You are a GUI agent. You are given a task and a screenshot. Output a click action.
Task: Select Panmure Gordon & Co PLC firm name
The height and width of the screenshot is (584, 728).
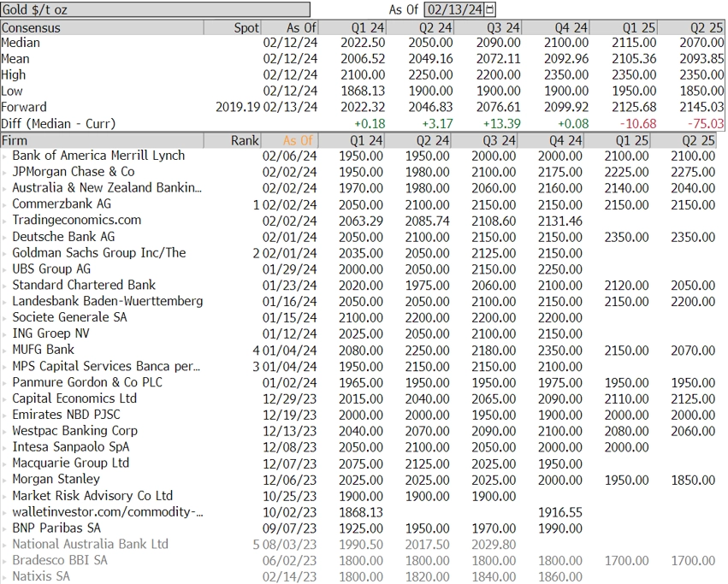click(x=87, y=382)
